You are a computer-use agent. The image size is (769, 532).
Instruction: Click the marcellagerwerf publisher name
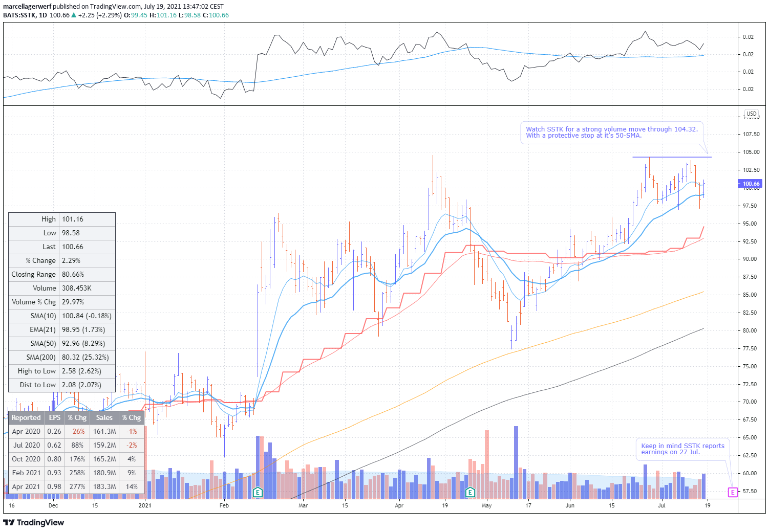pyautogui.click(x=27, y=7)
